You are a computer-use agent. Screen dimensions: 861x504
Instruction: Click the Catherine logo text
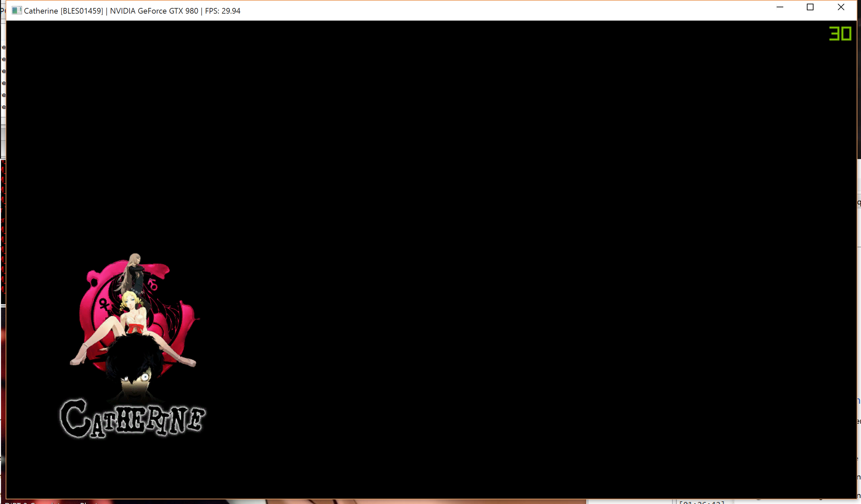pos(133,419)
